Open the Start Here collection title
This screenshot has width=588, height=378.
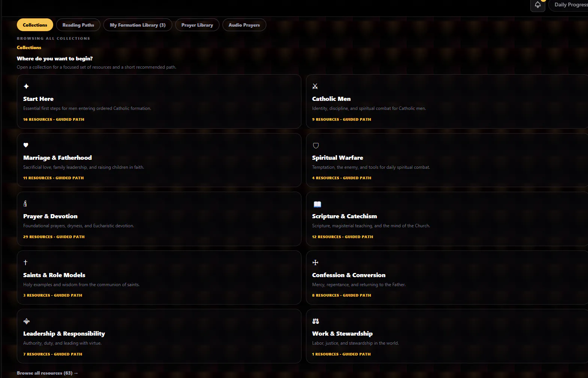[38, 99]
